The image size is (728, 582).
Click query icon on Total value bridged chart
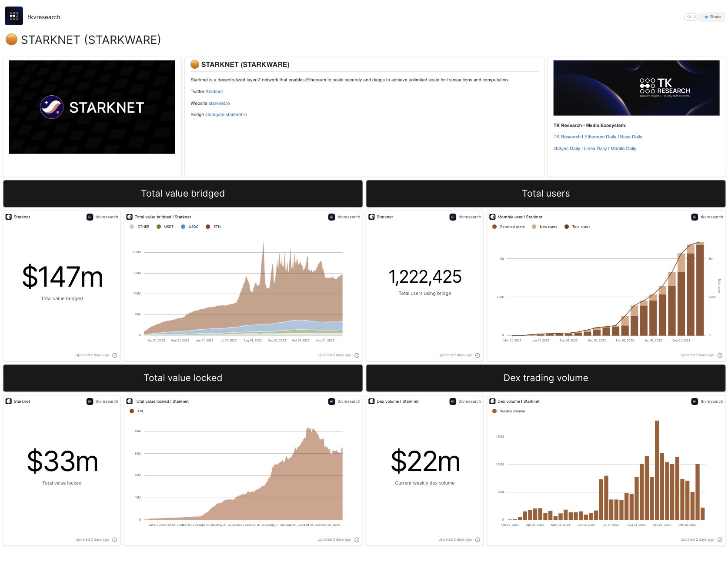click(x=130, y=217)
